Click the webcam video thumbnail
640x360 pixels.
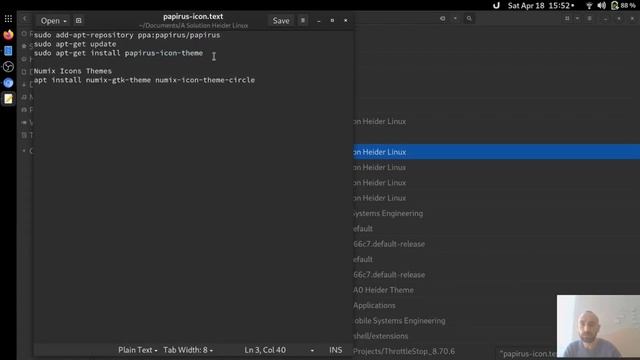[598, 327]
